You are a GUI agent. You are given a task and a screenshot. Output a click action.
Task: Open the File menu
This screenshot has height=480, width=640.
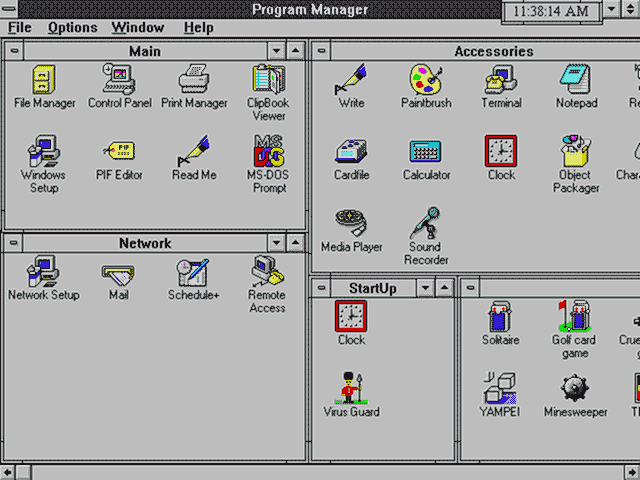click(x=20, y=28)
